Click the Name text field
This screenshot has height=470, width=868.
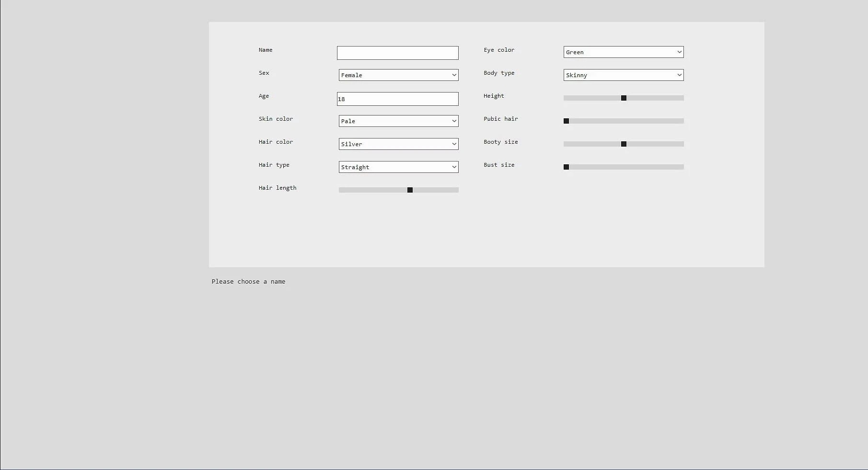[x=397, y=53]
